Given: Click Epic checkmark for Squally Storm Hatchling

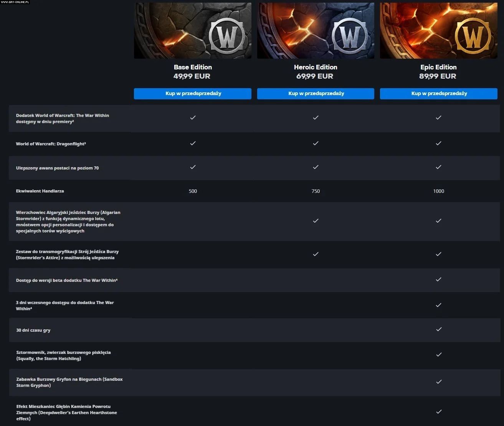Looking at the screenshot, I should pos(438,355).
